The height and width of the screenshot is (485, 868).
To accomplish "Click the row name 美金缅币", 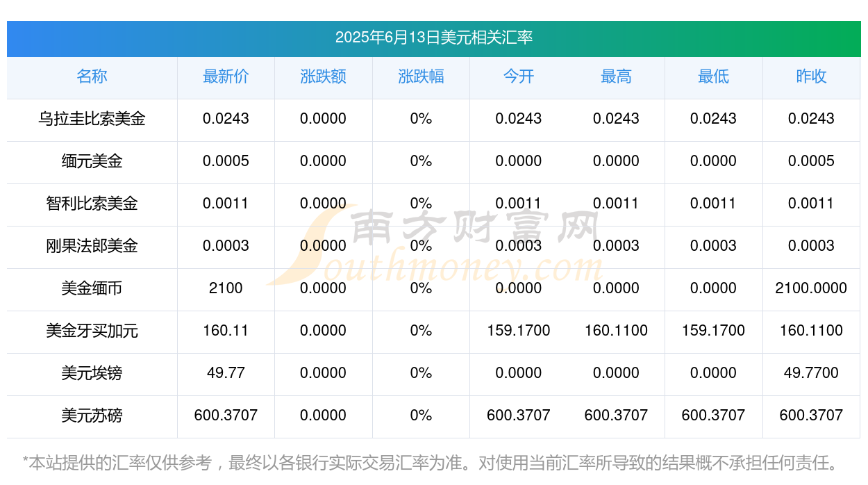I will (x=92, y=288).
